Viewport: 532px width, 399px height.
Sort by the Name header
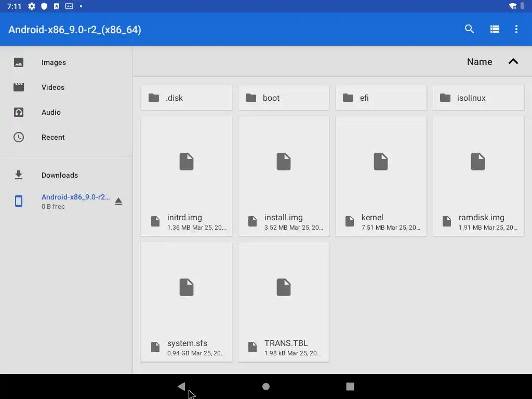480,62
